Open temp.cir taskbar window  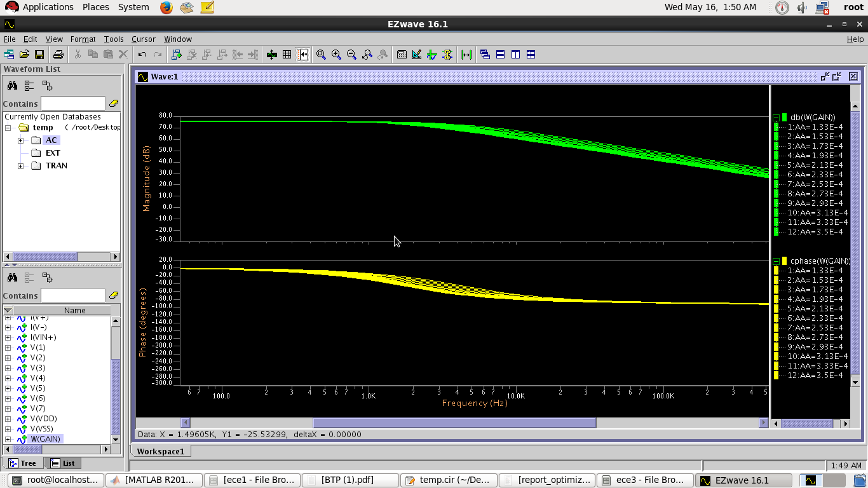click(449, 480)
